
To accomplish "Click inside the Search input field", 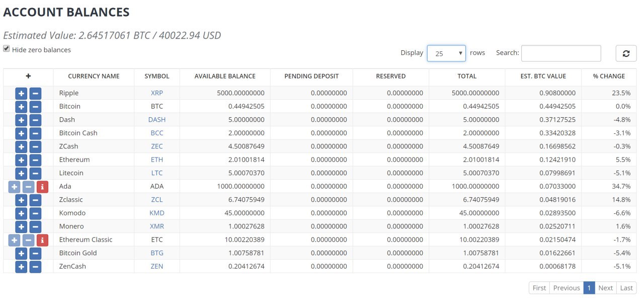I will [x=561, y=53].
